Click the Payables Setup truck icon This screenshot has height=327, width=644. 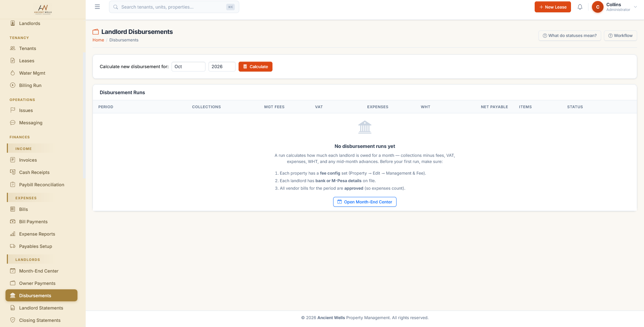tap(13, 246)
